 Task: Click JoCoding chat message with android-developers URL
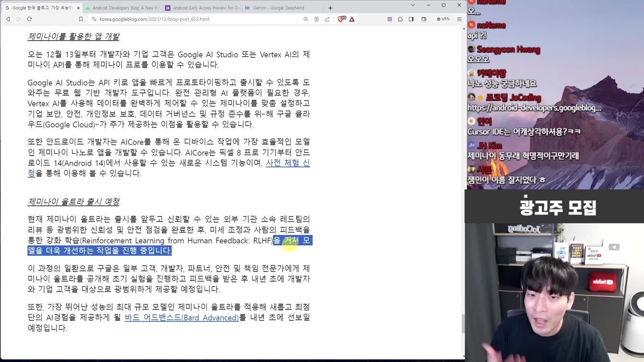pos(534,108)
